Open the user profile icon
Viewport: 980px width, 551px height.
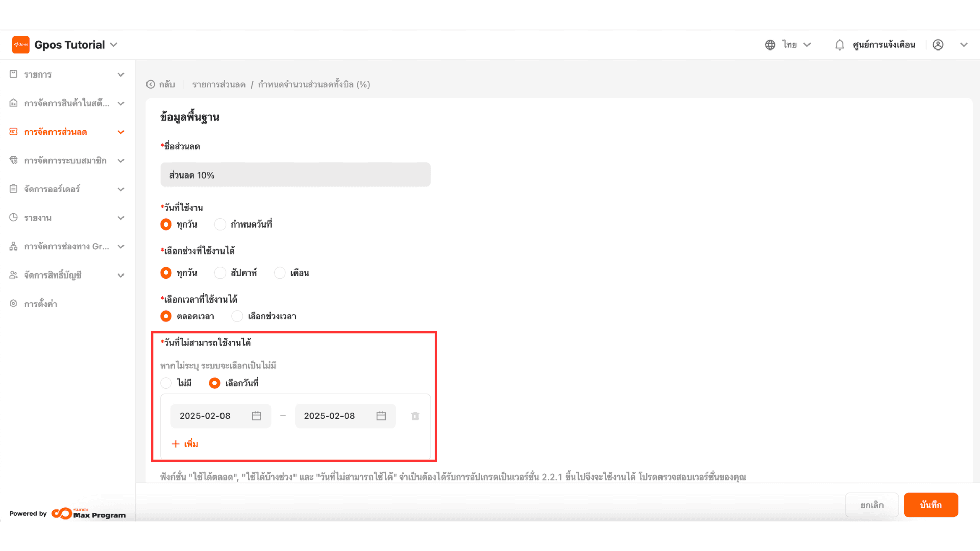(938, 45)
